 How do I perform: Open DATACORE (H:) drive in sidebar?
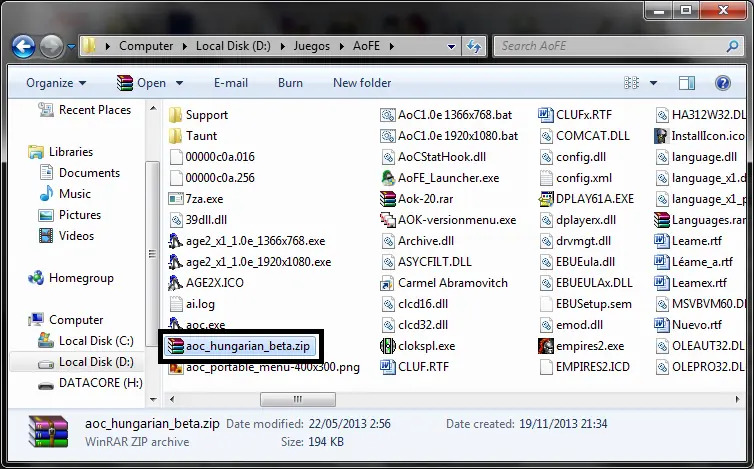tap(90, 383)
